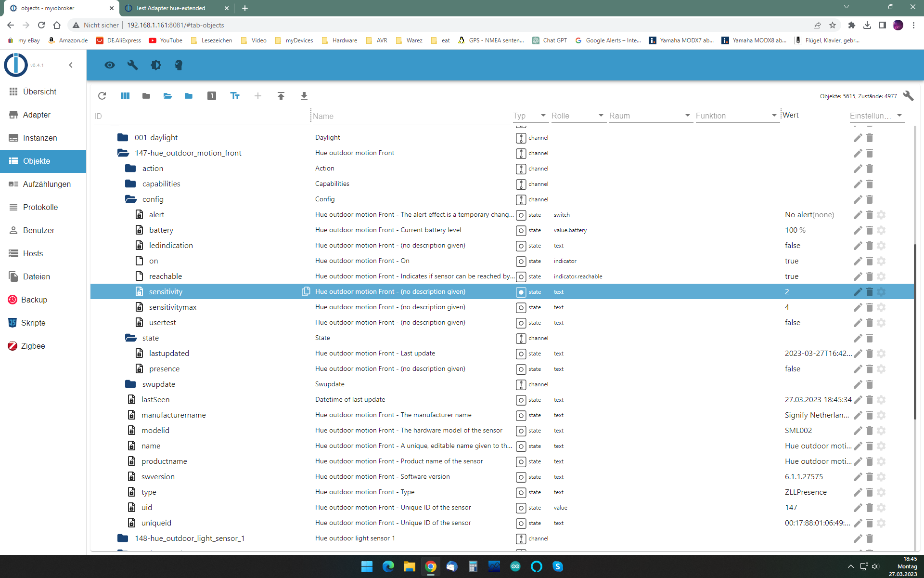Select the sensitivitymax tree row
The width and height of the screenshot is (924, 578).
pyautogui.click(x=502, y=307)
